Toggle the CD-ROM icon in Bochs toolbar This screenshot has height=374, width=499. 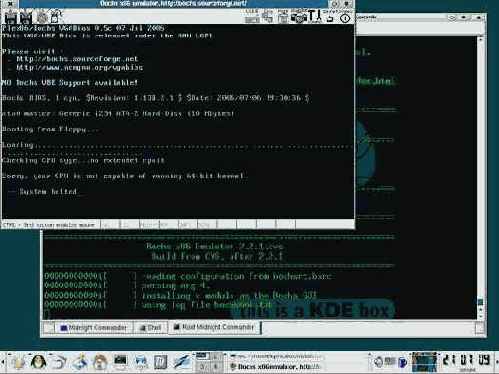click(42, 17)
